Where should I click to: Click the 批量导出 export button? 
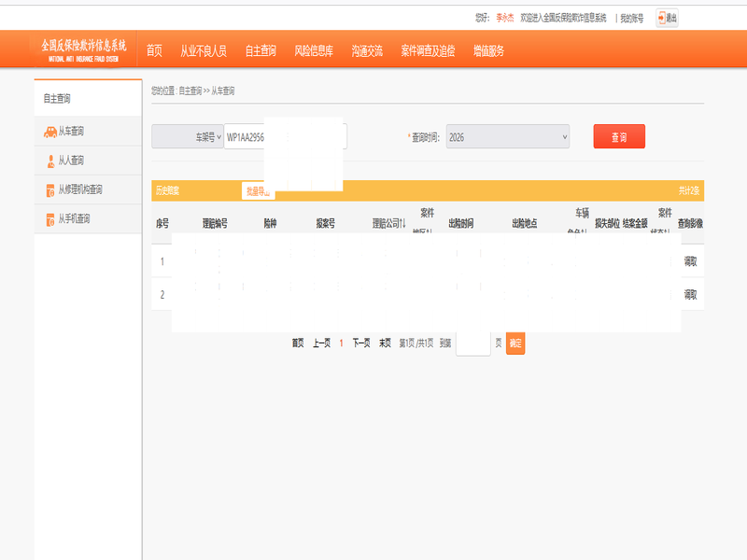point(259,191)
